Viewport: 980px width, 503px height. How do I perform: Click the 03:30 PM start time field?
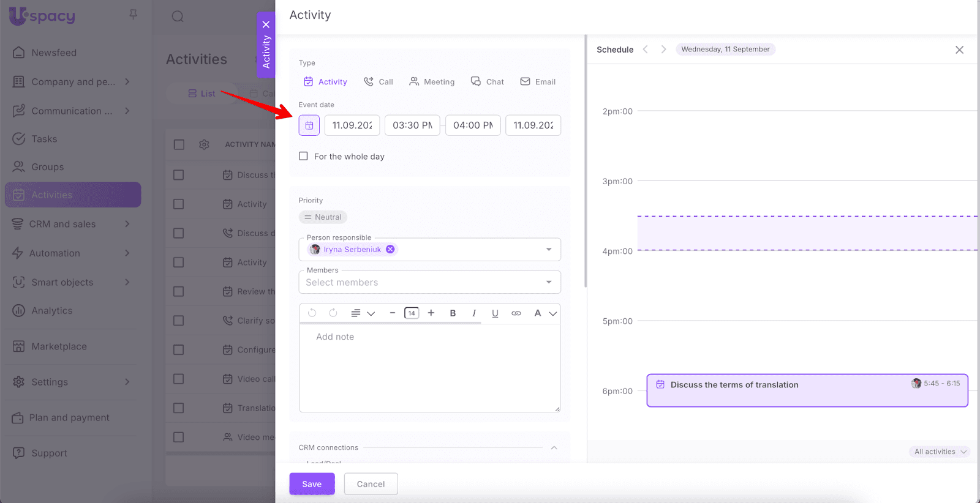click(x=412, y=125)
